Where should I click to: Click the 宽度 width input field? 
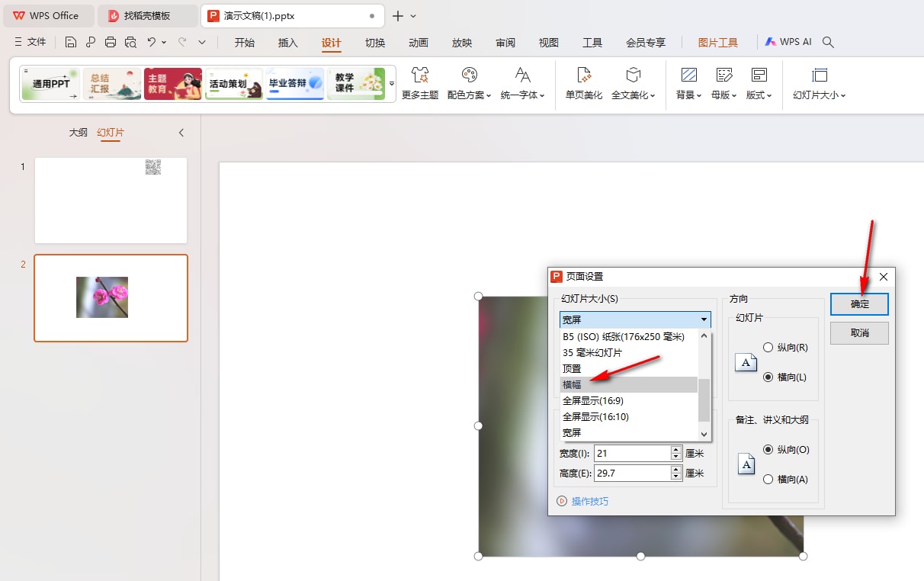(632, 453)
